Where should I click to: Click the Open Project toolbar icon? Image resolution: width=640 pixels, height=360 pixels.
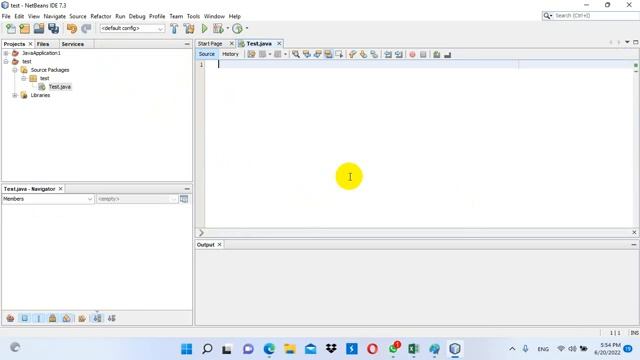(39, 29)
